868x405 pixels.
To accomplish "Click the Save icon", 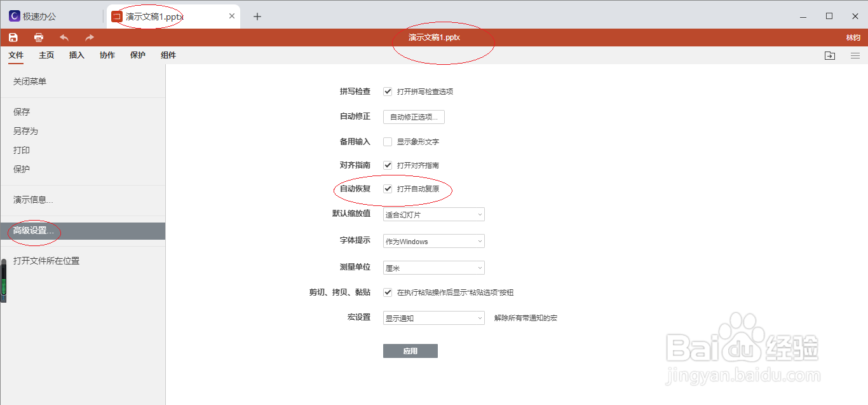I will [13, 38].
